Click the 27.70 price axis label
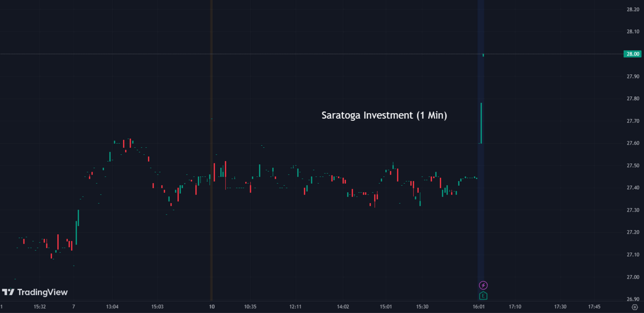 pos(633,121)
